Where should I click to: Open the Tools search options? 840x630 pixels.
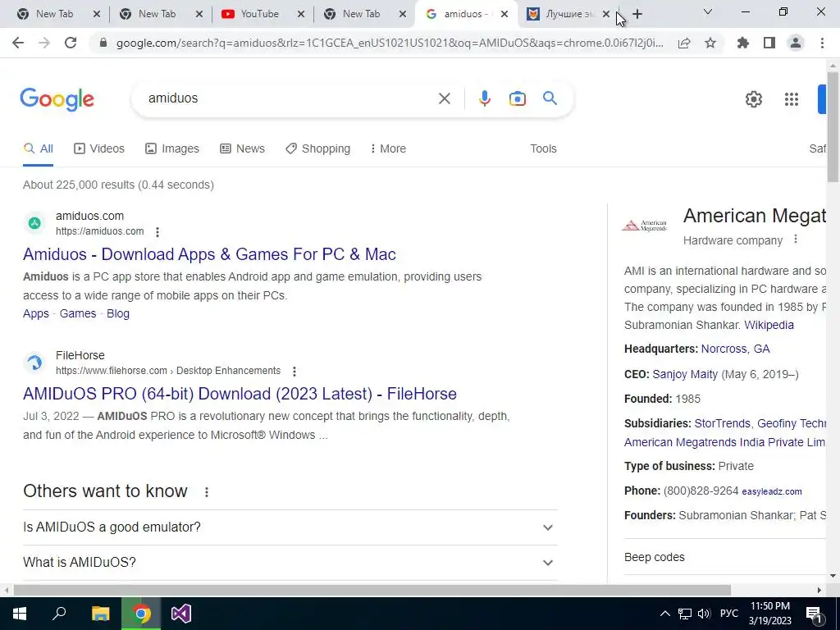pos(543,148)
